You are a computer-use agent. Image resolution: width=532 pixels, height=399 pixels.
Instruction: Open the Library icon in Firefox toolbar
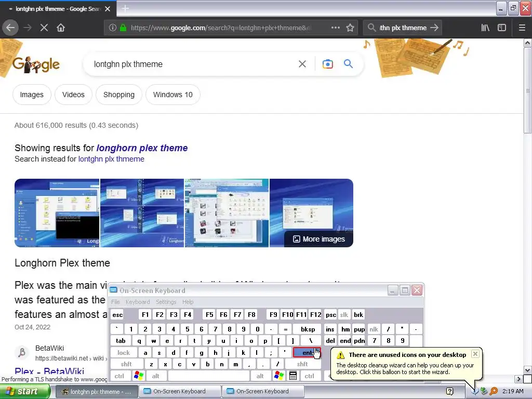point(485,28)
